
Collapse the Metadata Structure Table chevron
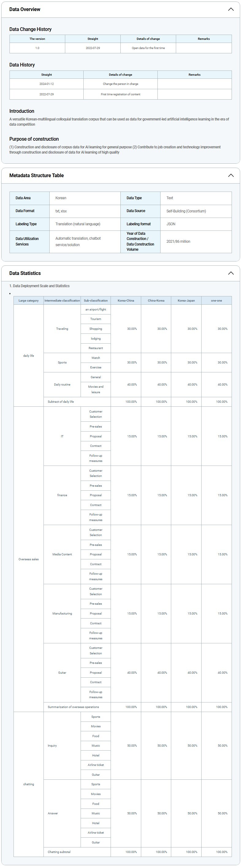click(x=231, y=175)
